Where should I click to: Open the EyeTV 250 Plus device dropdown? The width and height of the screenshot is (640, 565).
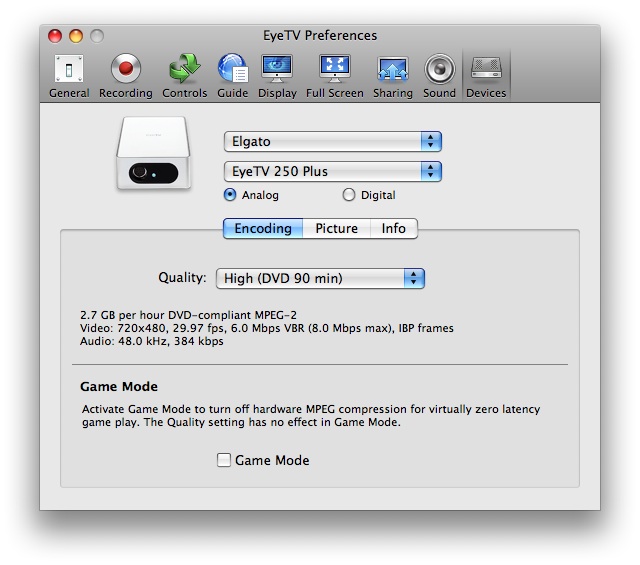coord(333,171)
